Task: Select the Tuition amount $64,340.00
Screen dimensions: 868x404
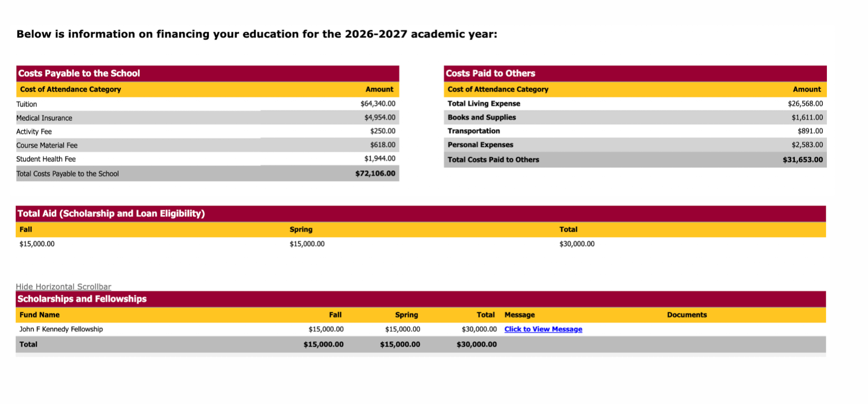Action: click(378, 104)
